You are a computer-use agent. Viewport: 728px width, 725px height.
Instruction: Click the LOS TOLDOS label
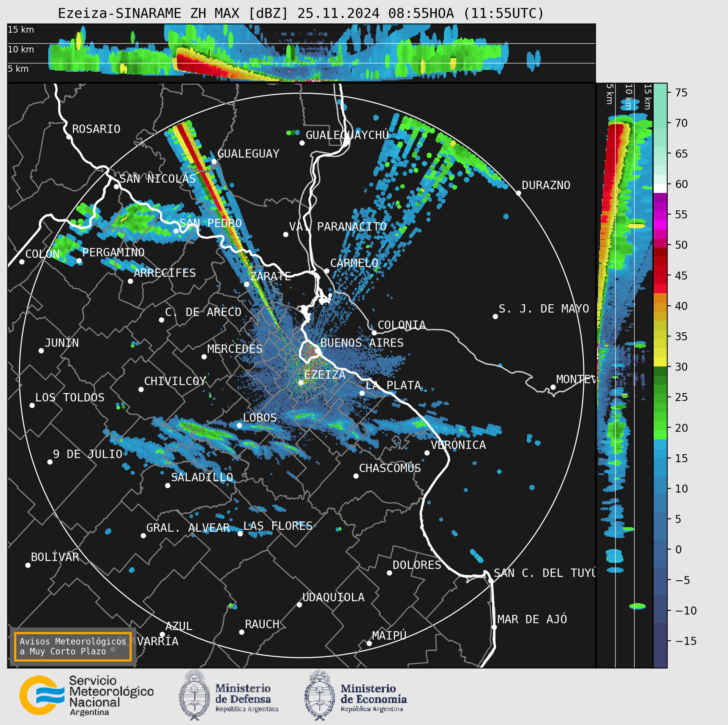point(70,397)
